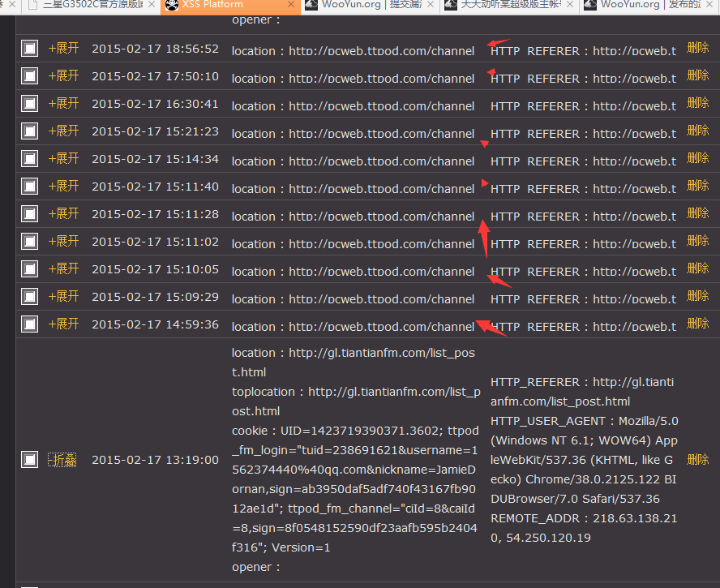The width and height of the screenshot is (720, 588).
Task: Expand the 15:11:28 record with +展开
Action: point(64,213)
